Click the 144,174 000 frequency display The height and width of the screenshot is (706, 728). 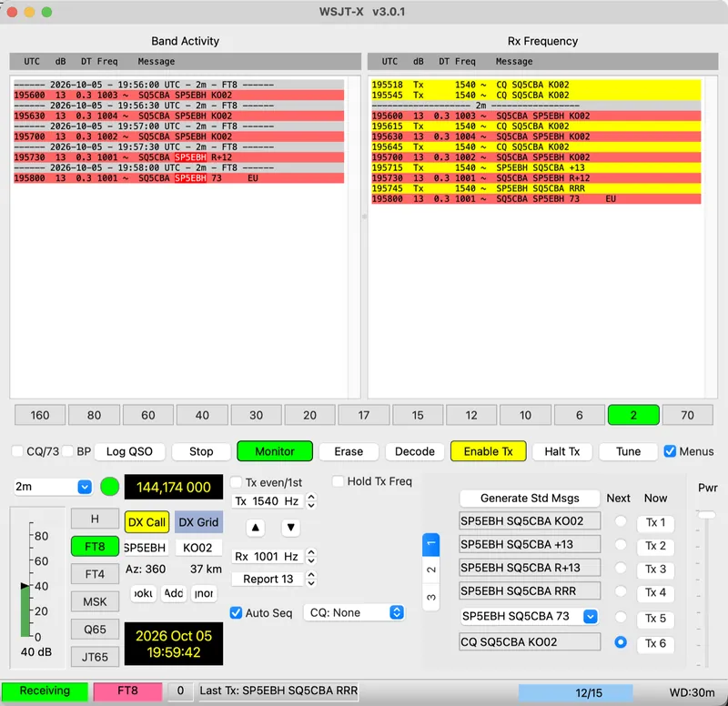pos(174,487)
